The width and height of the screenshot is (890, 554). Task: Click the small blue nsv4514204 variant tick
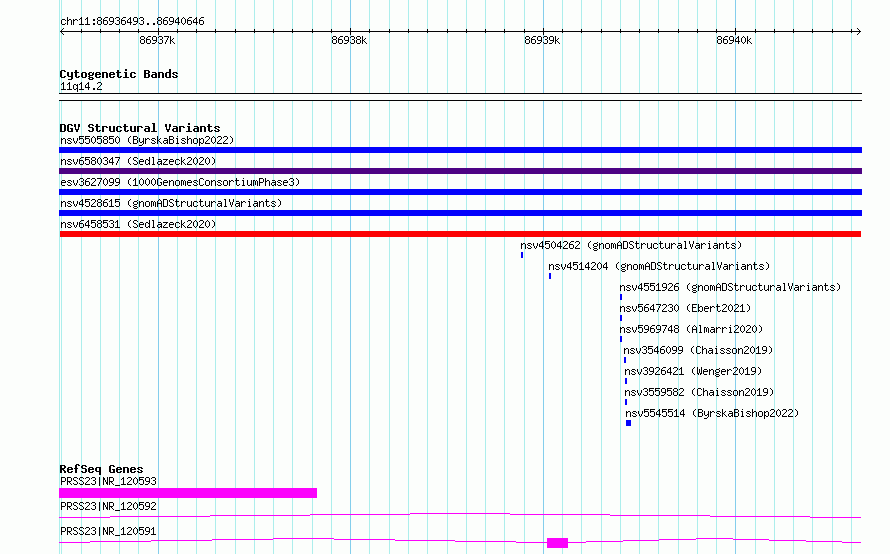click(550, 276)
